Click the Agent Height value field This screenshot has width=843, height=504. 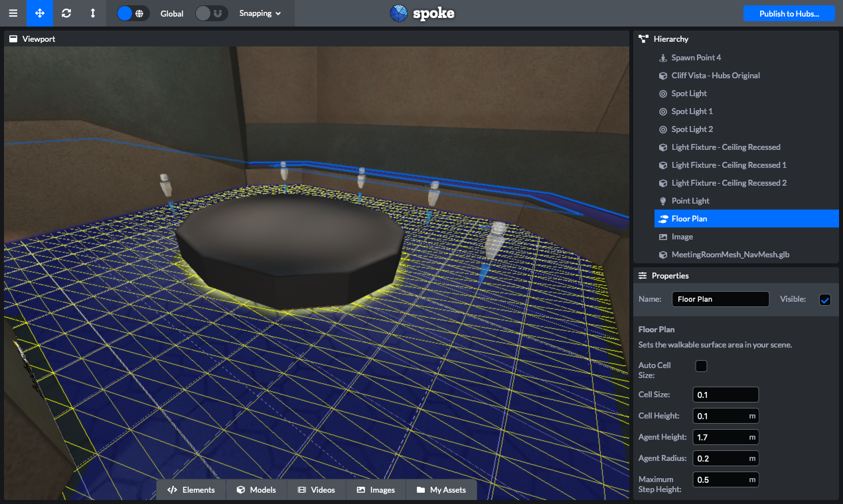[x=721, y=437]
